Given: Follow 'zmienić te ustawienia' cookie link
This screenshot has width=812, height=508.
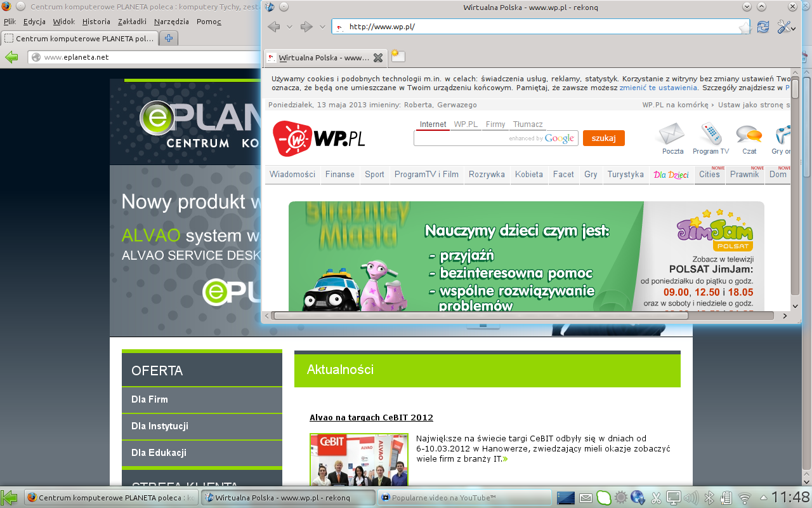Looking at the screenshot, I should (658, 88).
